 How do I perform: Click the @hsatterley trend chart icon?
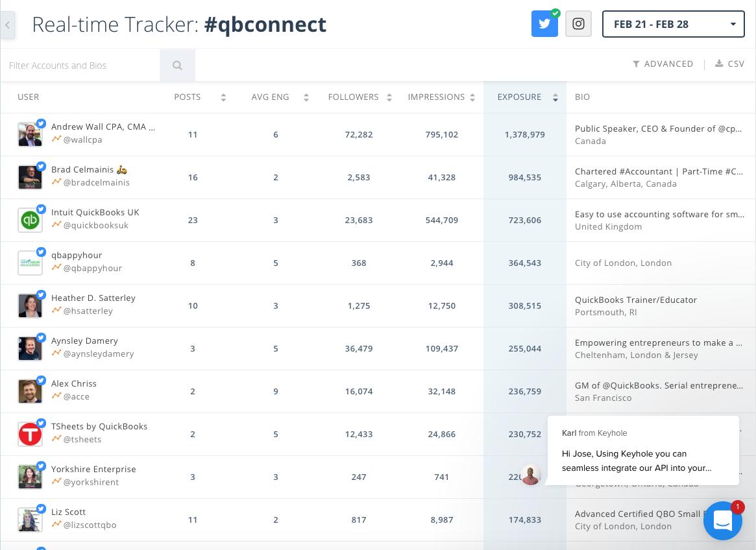tap(56, 310)
